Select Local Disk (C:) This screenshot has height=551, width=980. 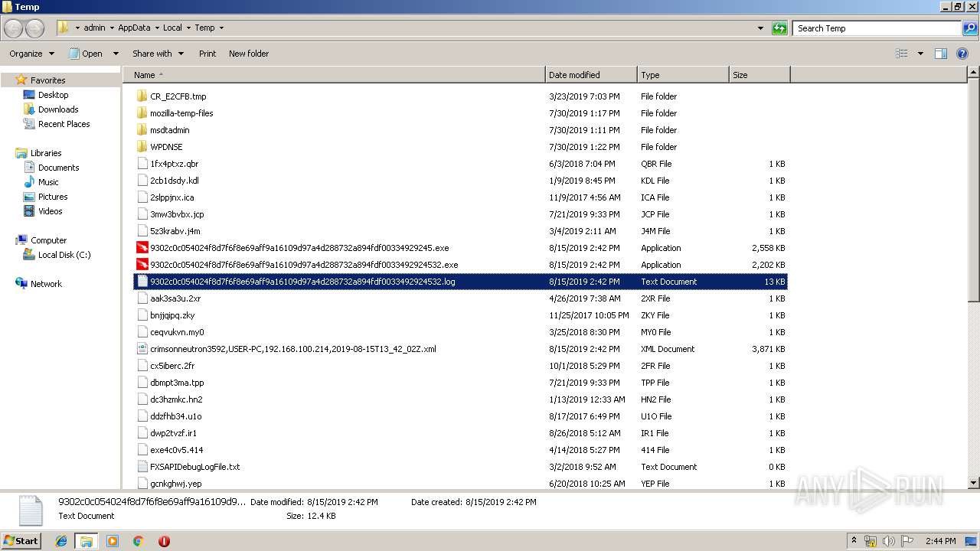(64, 255)
